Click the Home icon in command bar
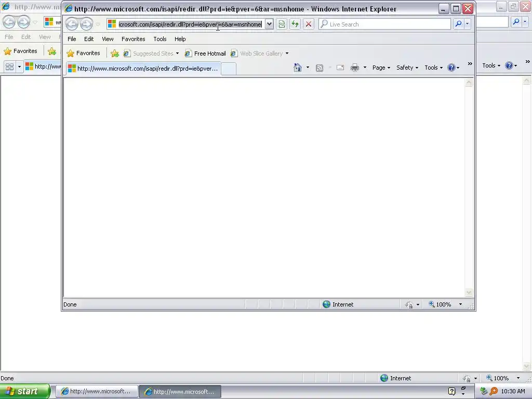Screen dimensions: 532x399 (298, 68)
